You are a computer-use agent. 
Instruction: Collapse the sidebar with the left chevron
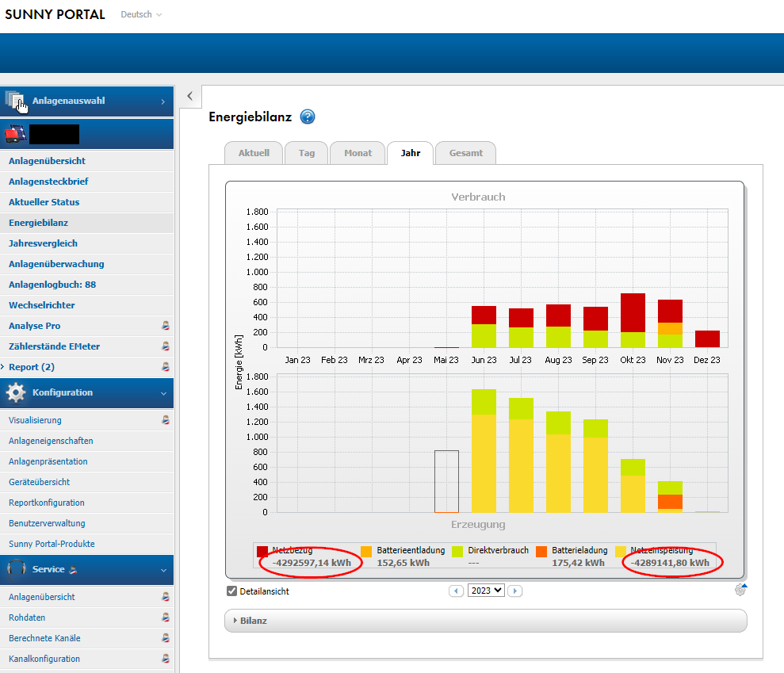(190, 96)
